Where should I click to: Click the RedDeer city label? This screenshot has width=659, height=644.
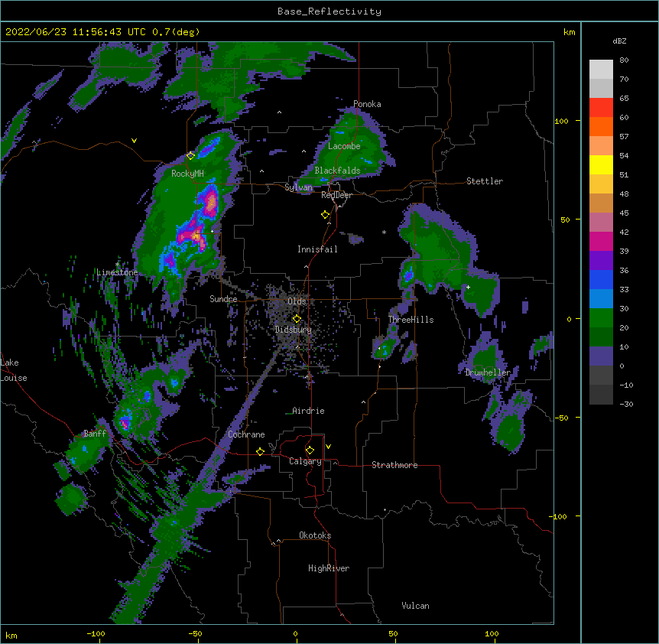tap(336, 195)
